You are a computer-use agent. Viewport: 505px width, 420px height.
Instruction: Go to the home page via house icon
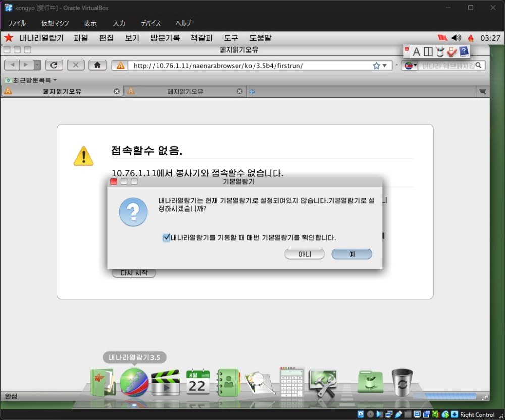coord(97,65)
